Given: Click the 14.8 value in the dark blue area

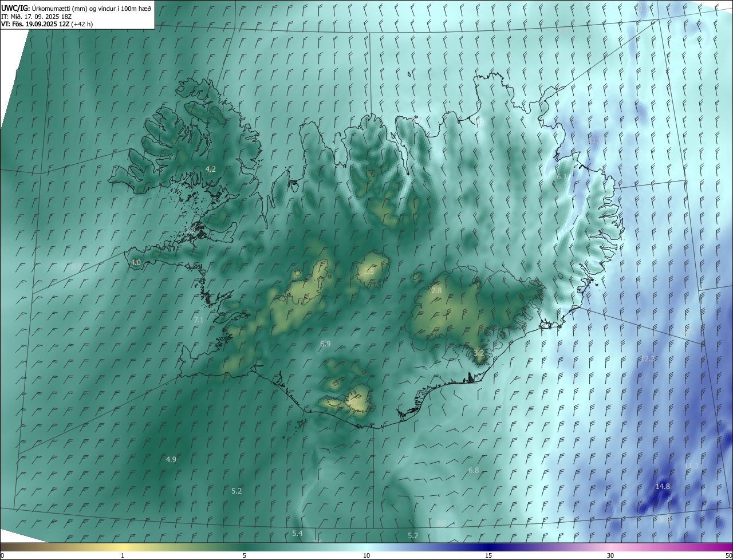Looking at the screenshot, I should [663, 486].
